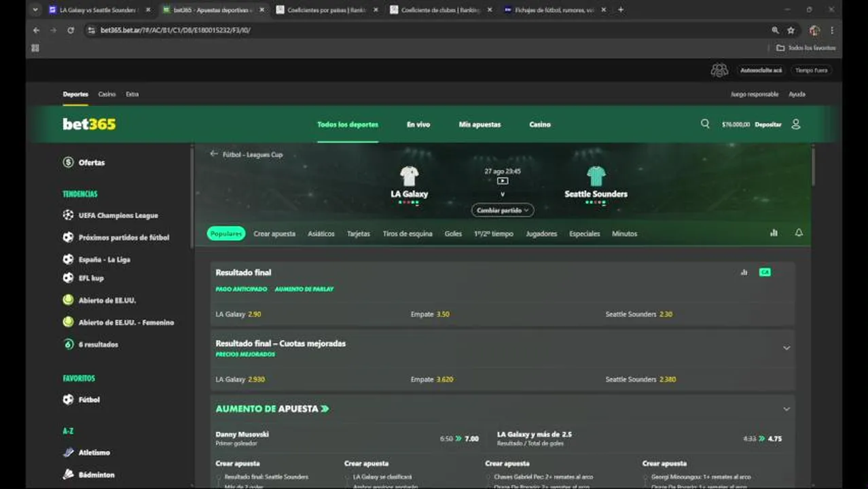Select the Populares market tab
This screenshot has width=868, height=489.
(226, 234)
